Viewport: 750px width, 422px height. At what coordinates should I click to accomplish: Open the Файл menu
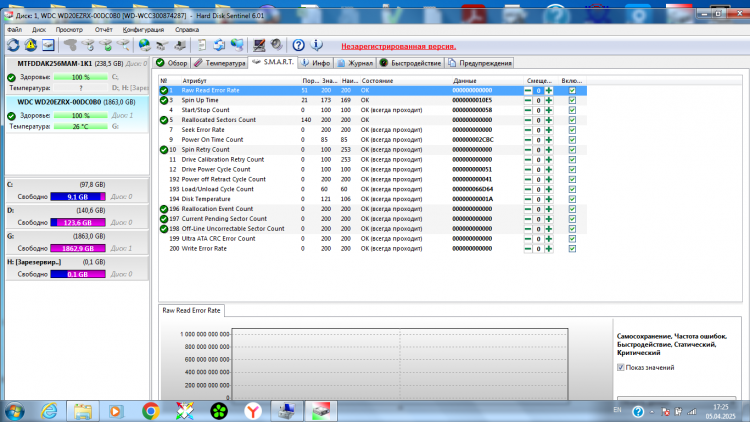[x=14, y=30]
